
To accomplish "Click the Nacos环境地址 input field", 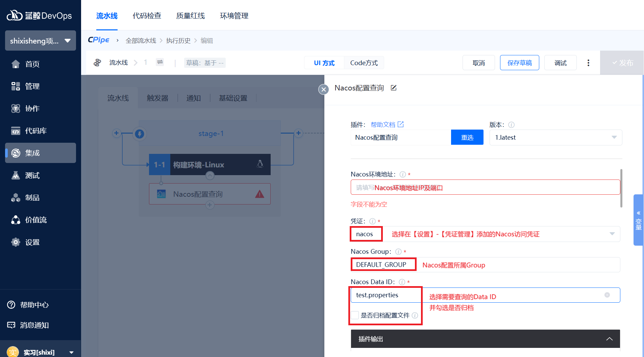I will (x=485, y=187).
